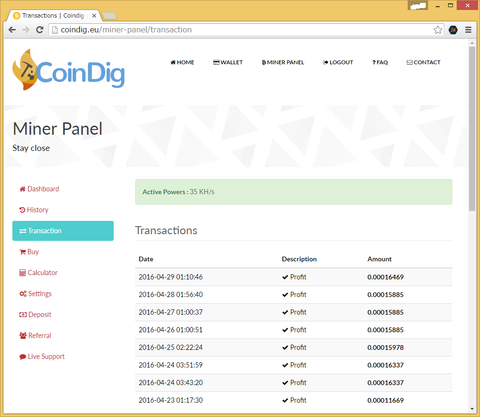Image resolution: width=480 pixels, height=417 pixels.
Task: Open WALLET in top navigation
Action: coord(228,62)
